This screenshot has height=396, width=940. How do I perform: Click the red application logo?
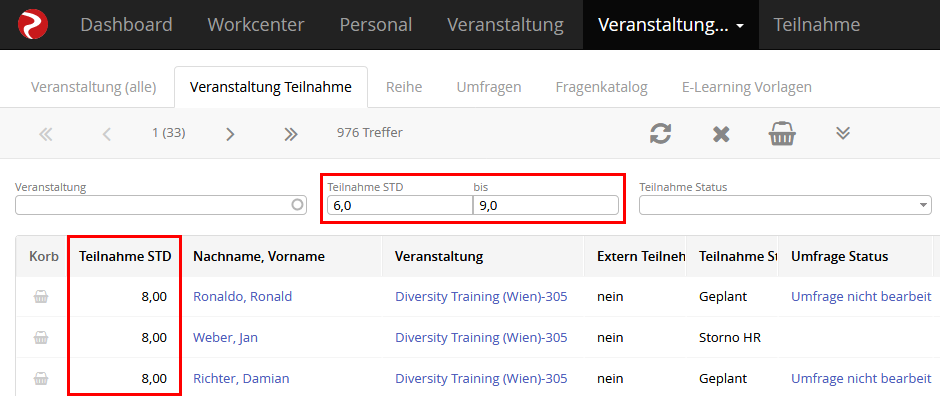click(33, 25)
